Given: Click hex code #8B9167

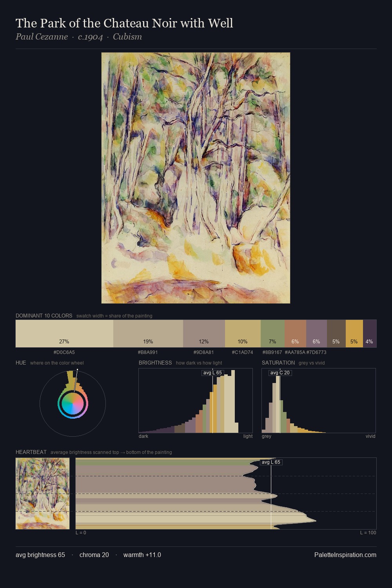Looking at the screenshot, I should point(272,352).
